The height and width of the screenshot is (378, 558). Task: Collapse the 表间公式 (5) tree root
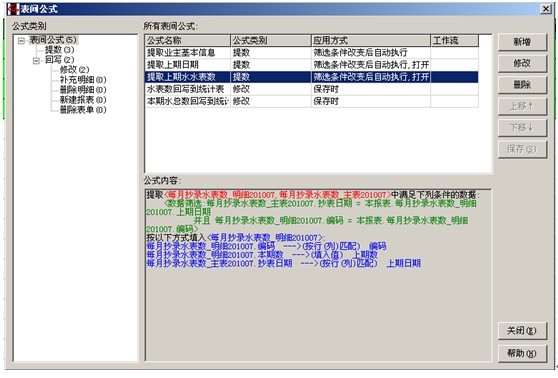click(21, 41)
